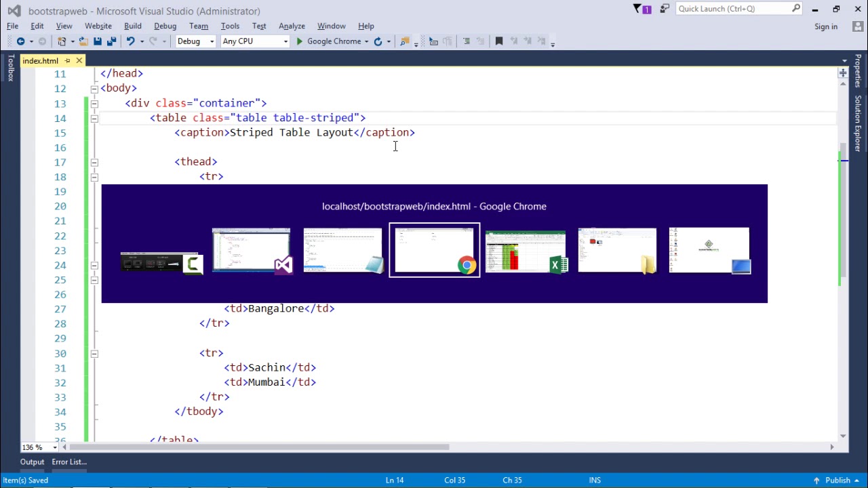Select the Excel window thumbnail in switcher
Screen dimensions: 868x488
[x=526, y=251]
